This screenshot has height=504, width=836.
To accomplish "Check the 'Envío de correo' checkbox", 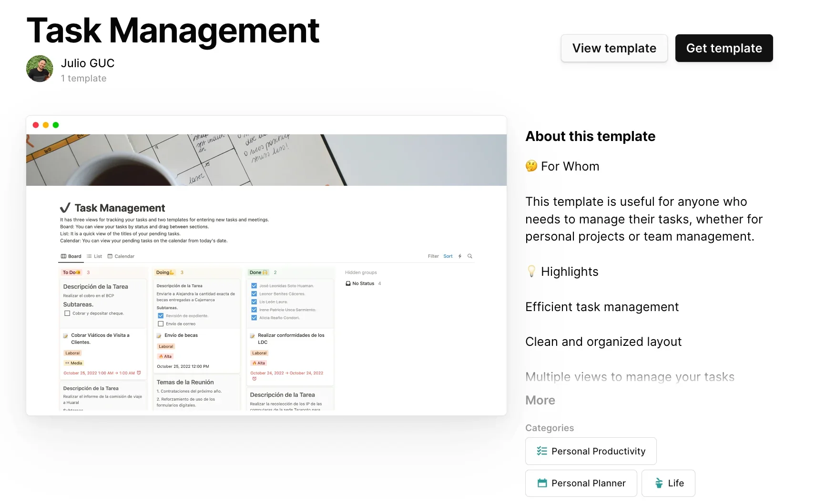I will click(161, 324).
